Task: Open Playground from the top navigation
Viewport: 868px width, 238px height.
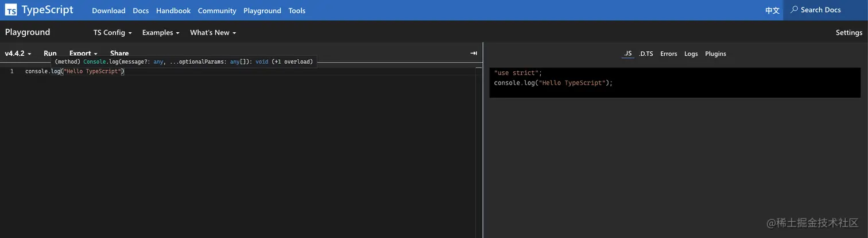Action: coord(262,10)
